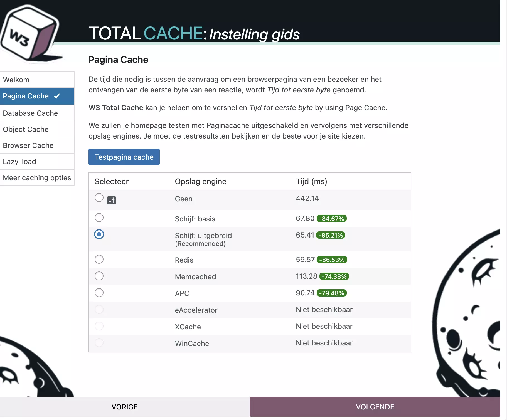507x420 pixels.
Task: Select the Schijf: uitgebreid radio button
Action: click(99, 234)
